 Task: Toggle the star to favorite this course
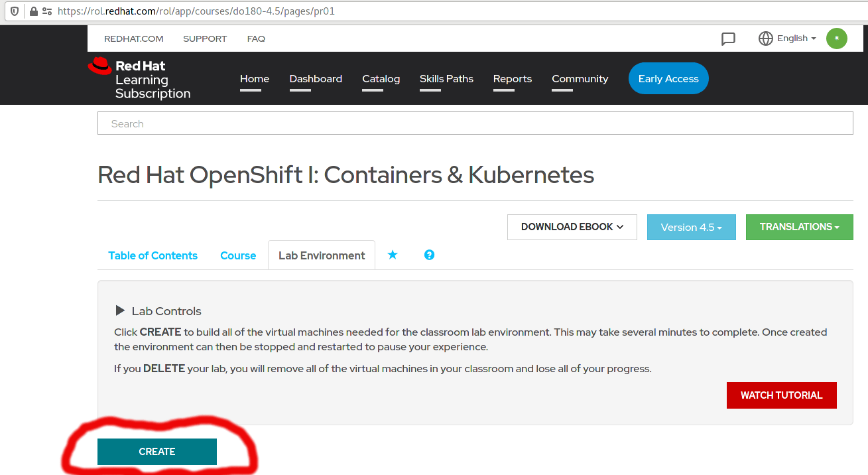pyautogui.click(x=393, y=254)
